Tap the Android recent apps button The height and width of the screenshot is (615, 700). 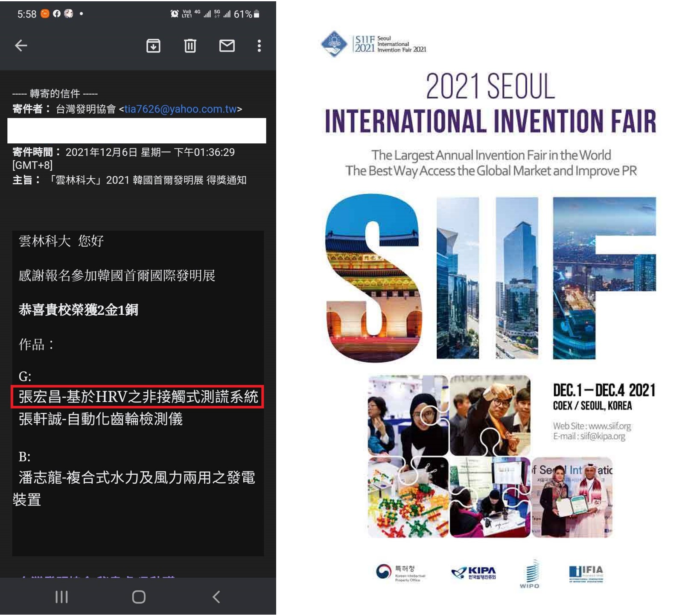pos(61,597)
